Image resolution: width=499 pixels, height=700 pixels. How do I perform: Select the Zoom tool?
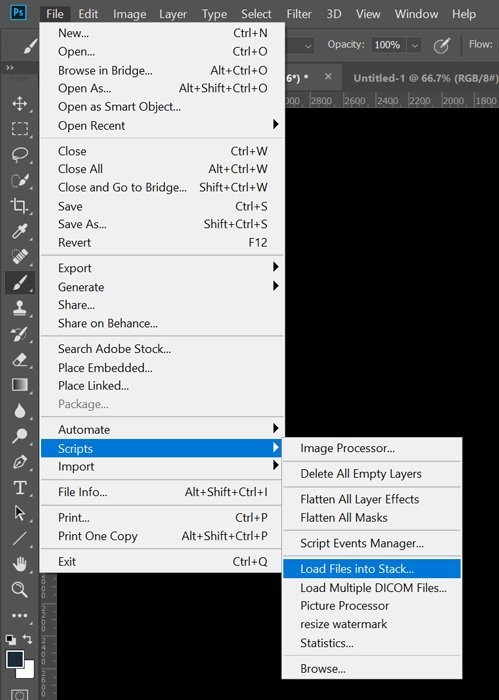[19, 589]
